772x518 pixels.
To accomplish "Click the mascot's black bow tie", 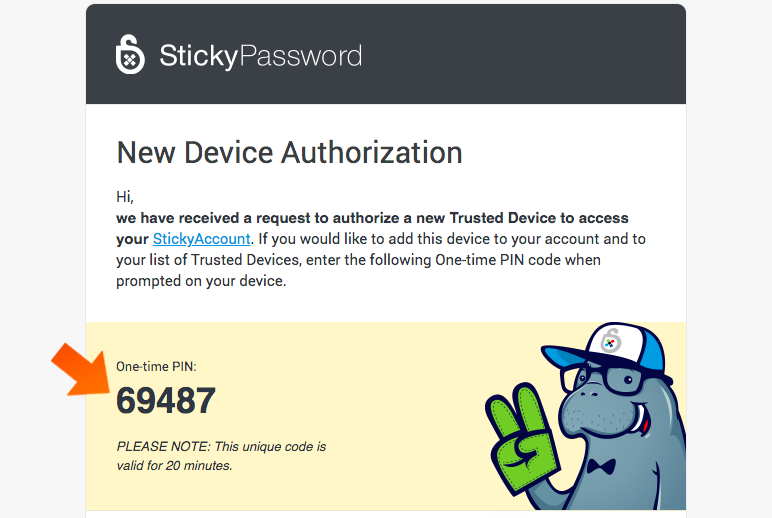I will pos(601,466).
